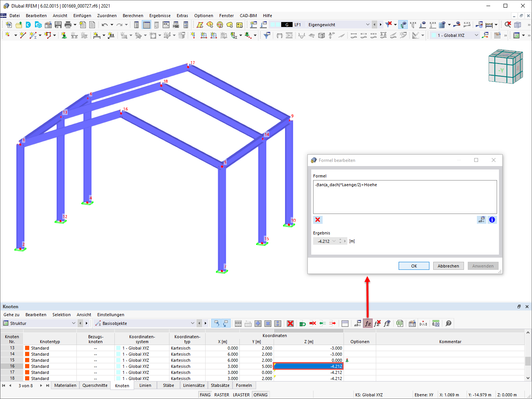532x399 pixels.
Task: Switch to the Materialien tab
Action: [x=65, y=385]
